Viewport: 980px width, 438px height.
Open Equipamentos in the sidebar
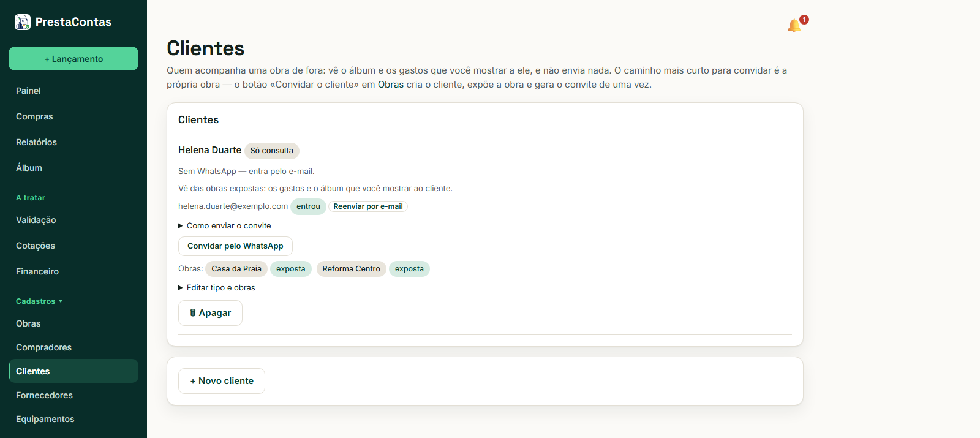(73, 419)
